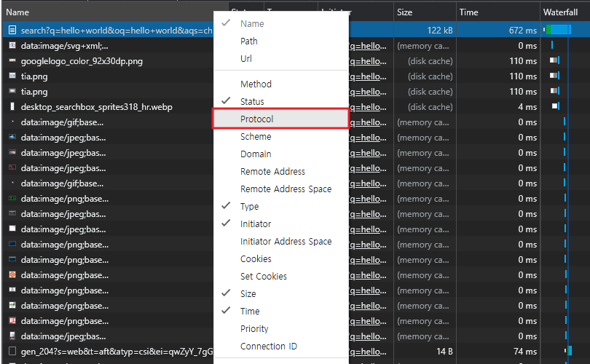
Task: Enable the Path column option
Action: [x=280, y=41]
